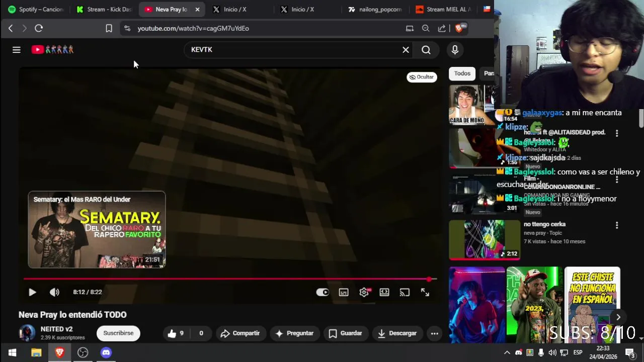Screen dimensions: 644x362
Task: Switch to the nailong_popcorn TikTok tab
Action: point(375,10)
